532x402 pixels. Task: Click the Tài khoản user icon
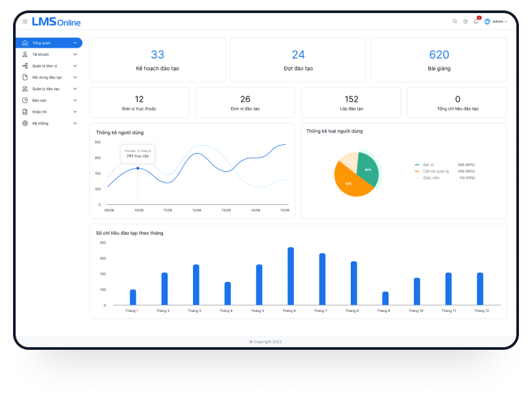25,54
